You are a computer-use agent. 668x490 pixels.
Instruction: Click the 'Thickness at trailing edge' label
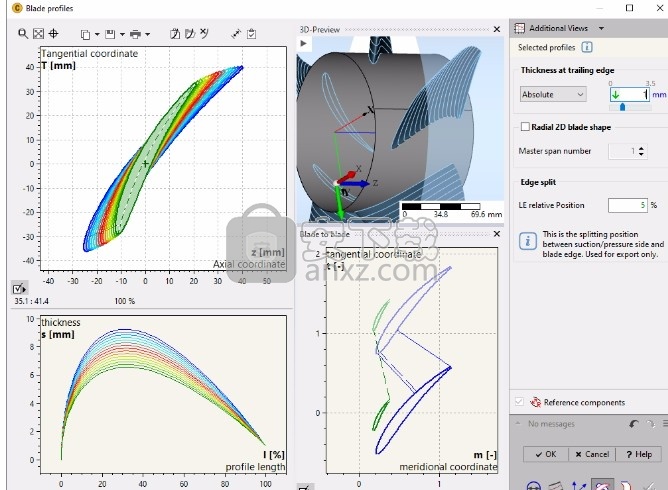tap(567, 70)
